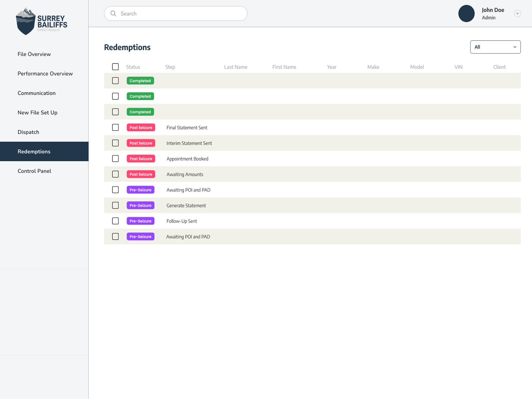The height and width of the screenshot is (399, 532).
Task: Click the Post Seizure badge beside Final Statement Sent
Action: [x=141, y=127]
